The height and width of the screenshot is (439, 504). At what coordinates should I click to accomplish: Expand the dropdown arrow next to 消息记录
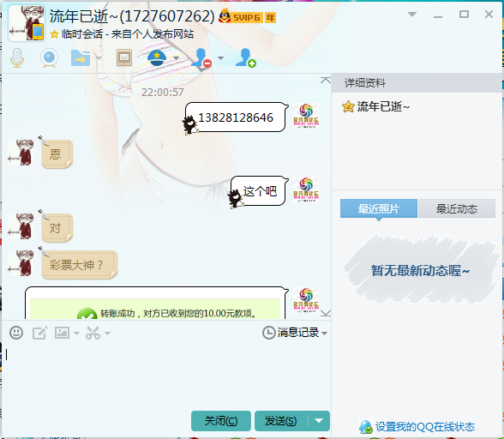325,334
